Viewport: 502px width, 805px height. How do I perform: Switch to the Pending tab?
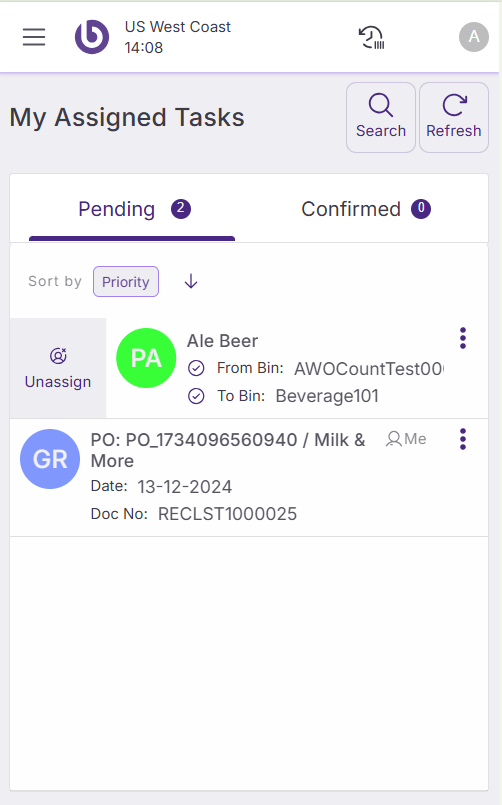pyautogui.click(x=132, y=209)
